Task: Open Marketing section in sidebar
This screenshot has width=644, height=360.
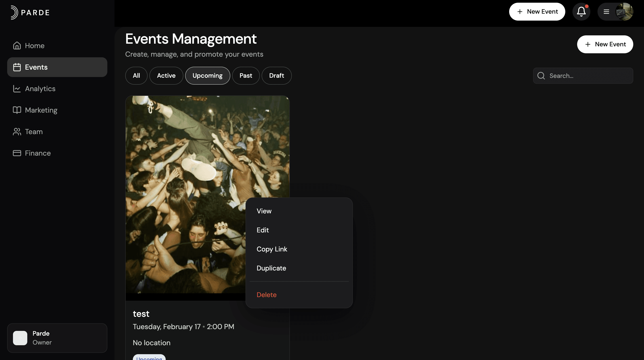Action: [41, 110]
